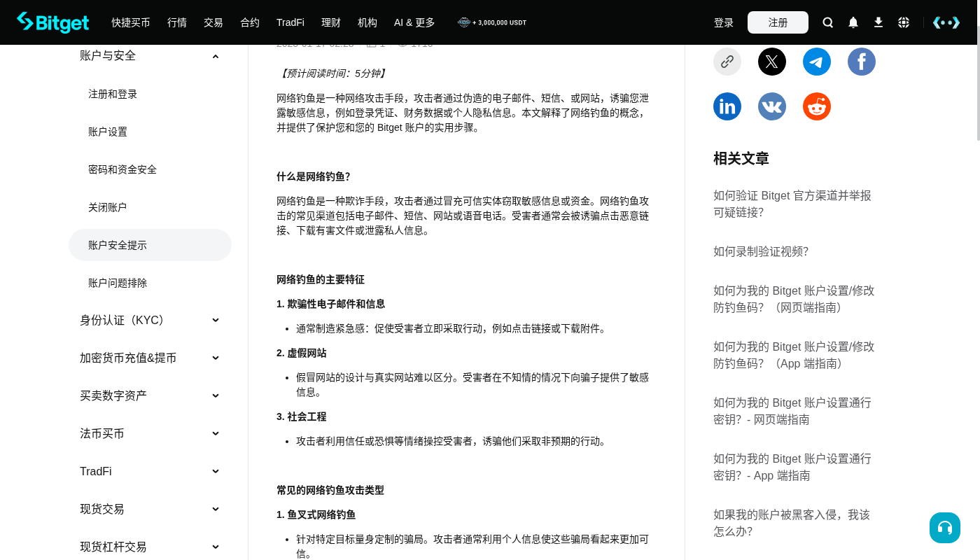The image size is (980, 560).
Task: Open the language globe icon
Action: pos(904,22)
